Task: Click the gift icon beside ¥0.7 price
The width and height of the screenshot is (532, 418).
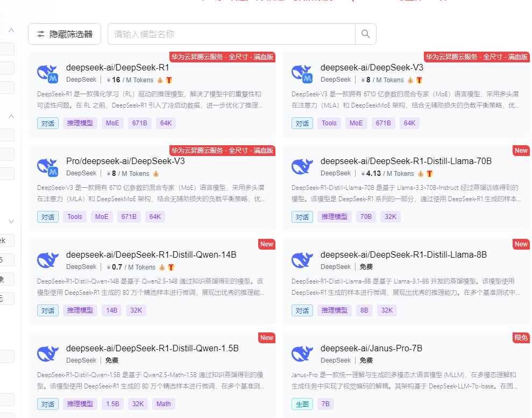Action: coord(171,267)
